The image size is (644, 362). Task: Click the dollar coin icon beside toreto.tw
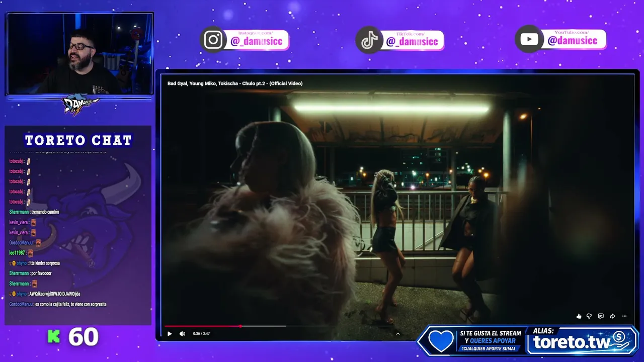point(619,337)
